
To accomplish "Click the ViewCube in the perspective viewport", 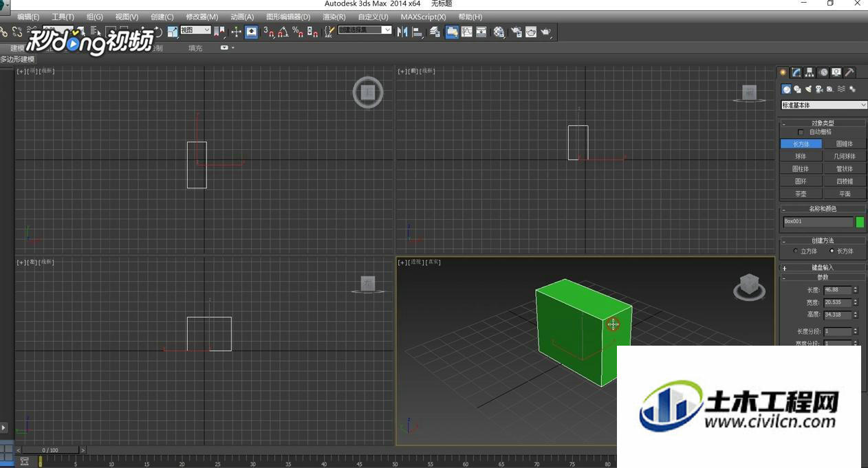I will point(749,285).
